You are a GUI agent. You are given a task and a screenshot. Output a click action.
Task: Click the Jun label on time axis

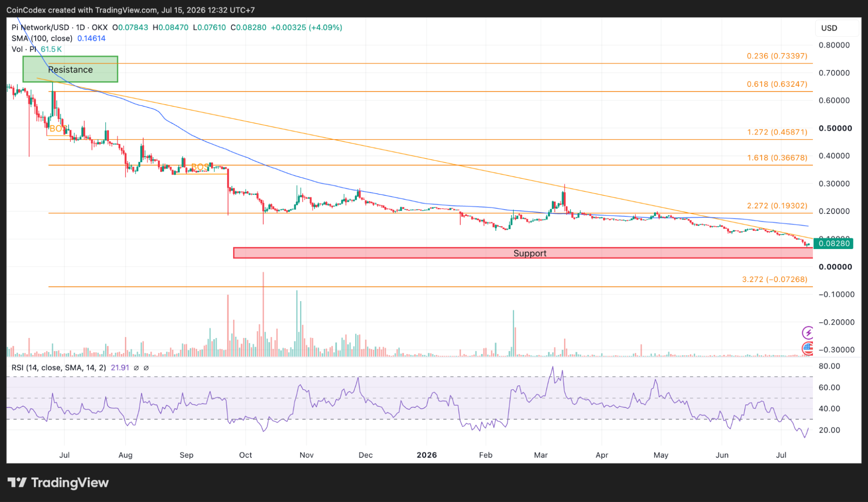pos(722,455)
